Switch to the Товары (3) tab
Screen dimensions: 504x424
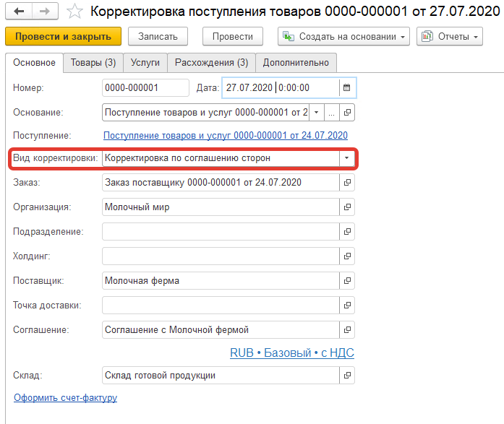pyautogui.click(x=93, y=63)
